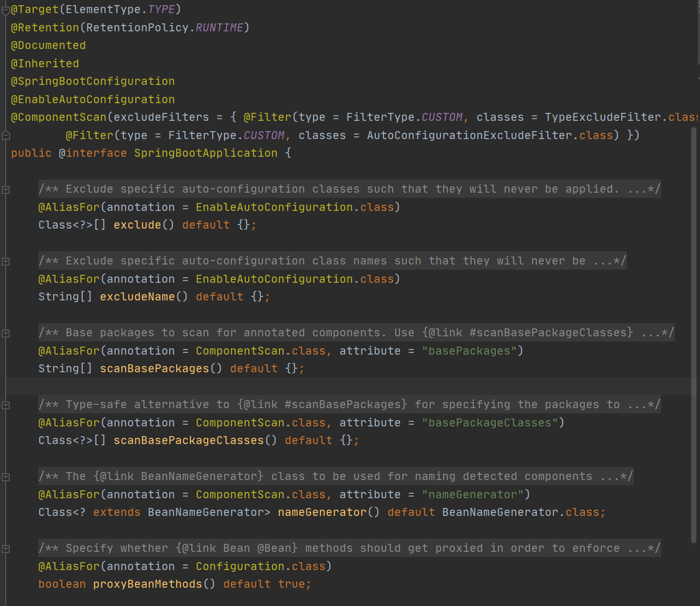Click ElementType in the @Target annotation
Image resolution: width=700 pixels, height=606 pixels.
[103, 9]
